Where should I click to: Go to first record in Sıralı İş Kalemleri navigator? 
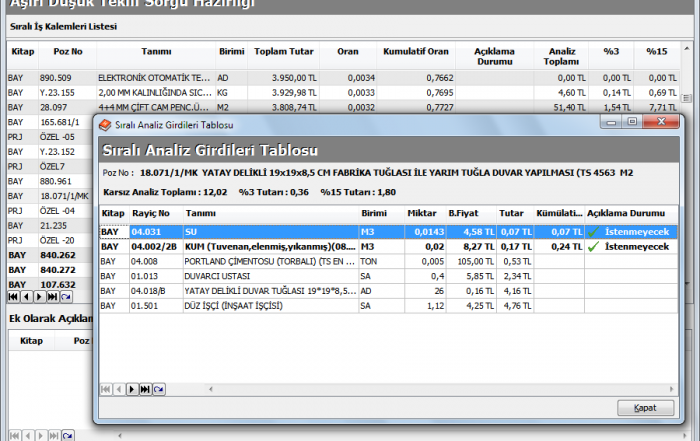pos(13,297)
